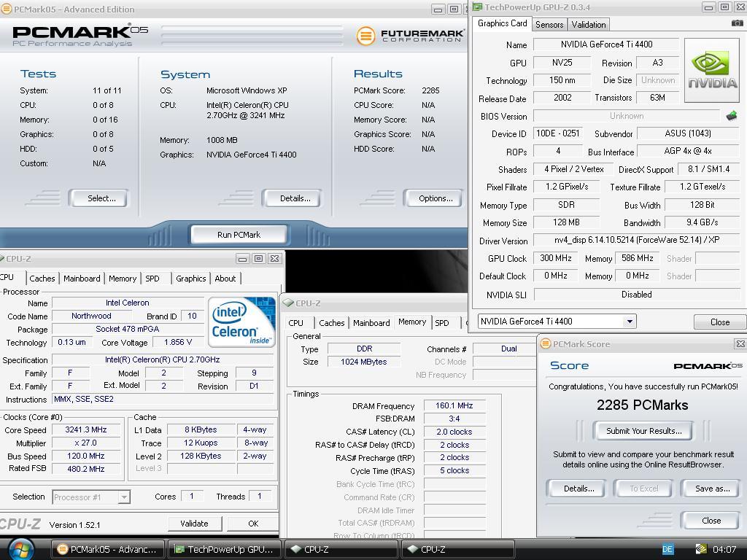Click the To Excel button
This screenshot has width=747, height=560.
[x=643, y=489]
